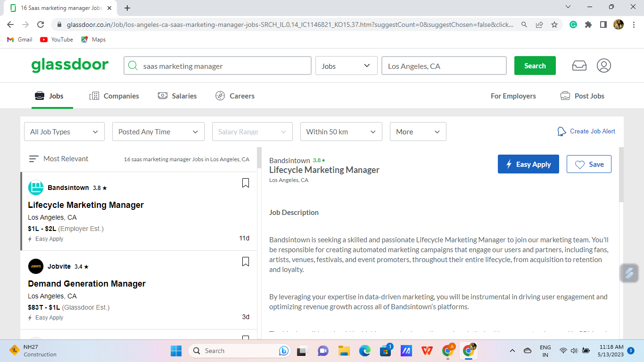Click the Chrome address bar URL
Viewport: 644px width, 362px height.
pyautogui.click(x=290, y=25)
